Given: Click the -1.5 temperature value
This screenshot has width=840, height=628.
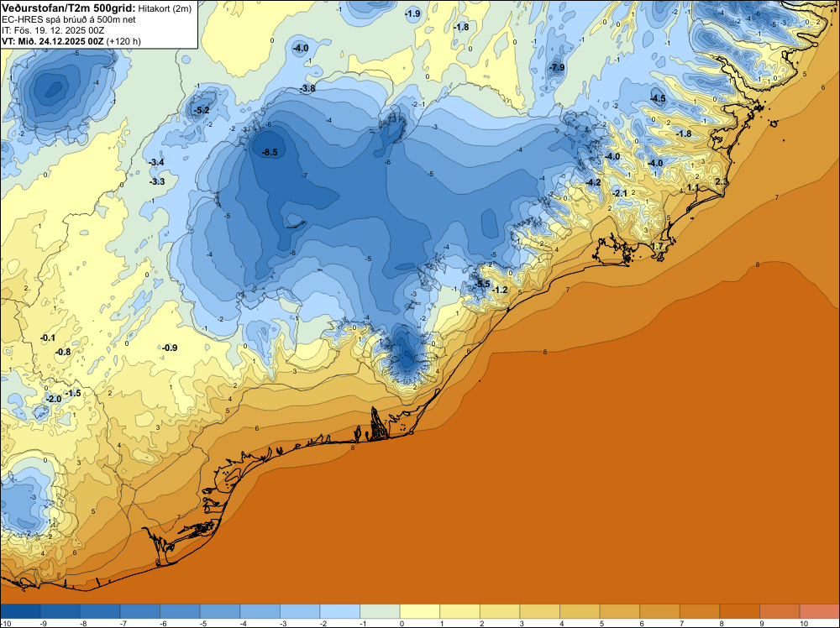Looking at the screenshot, I should tap(73, 394).
